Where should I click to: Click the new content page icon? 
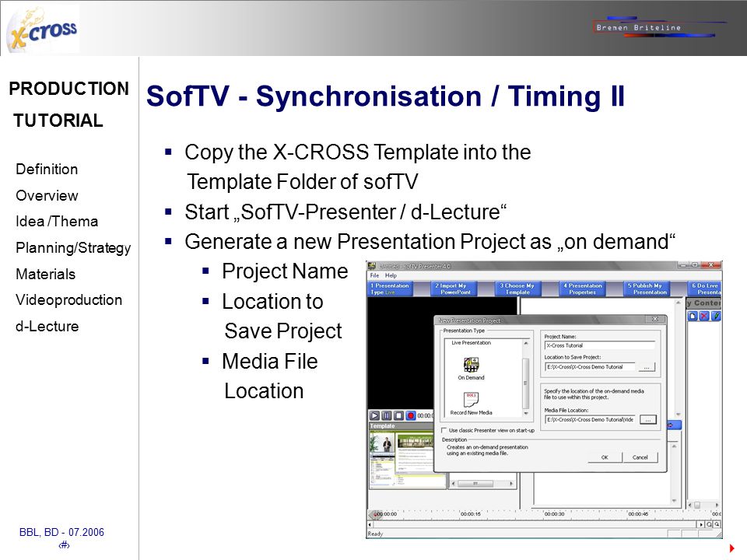693,316
